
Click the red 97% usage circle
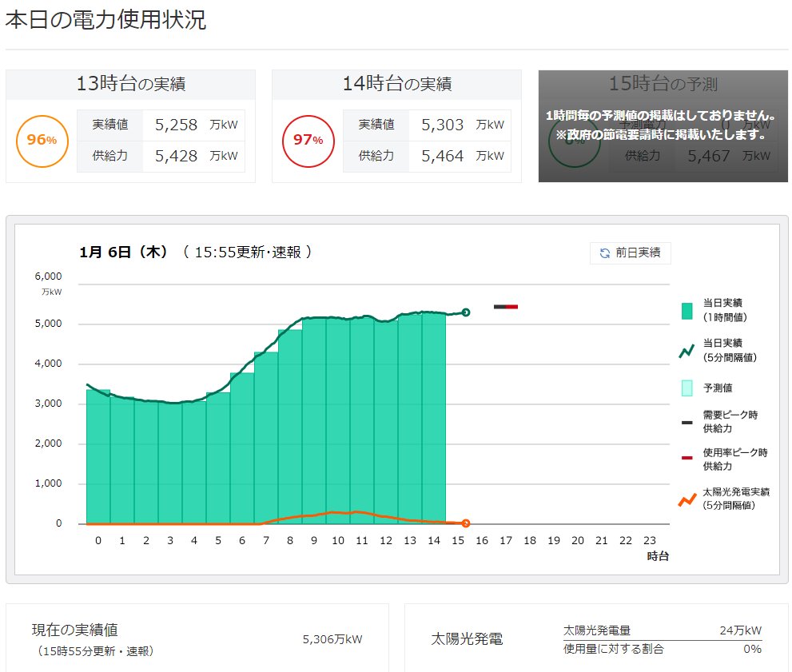308,141
